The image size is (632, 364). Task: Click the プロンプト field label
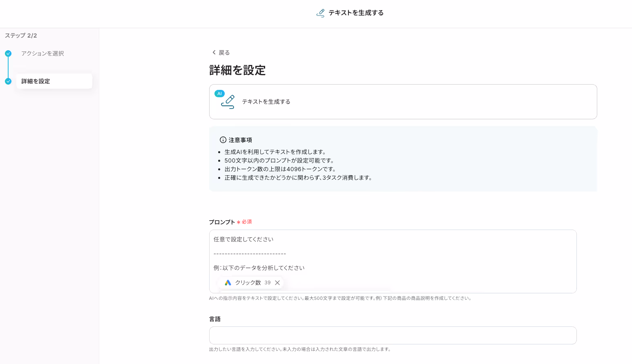pos(222,222)
